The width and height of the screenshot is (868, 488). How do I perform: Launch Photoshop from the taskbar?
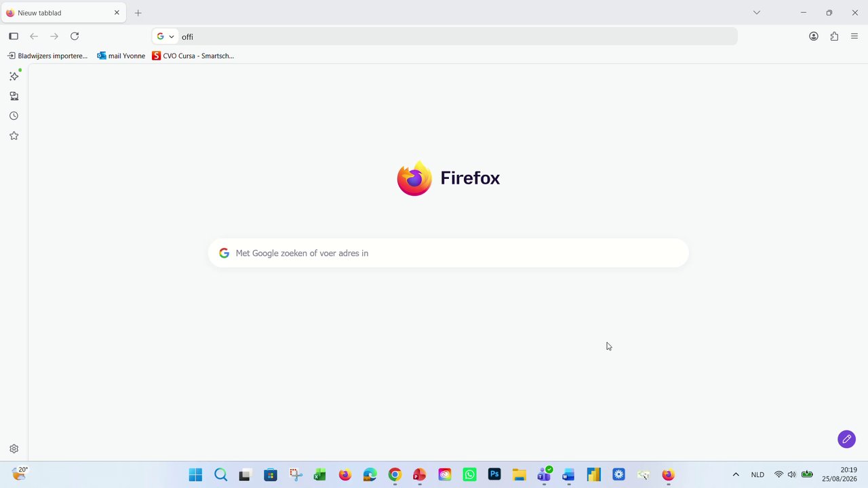(494, 474)
